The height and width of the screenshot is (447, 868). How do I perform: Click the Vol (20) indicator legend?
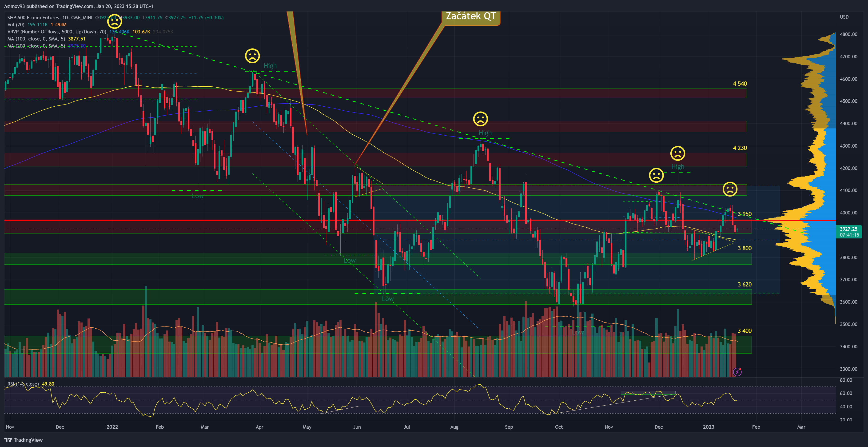pos(16,25)
